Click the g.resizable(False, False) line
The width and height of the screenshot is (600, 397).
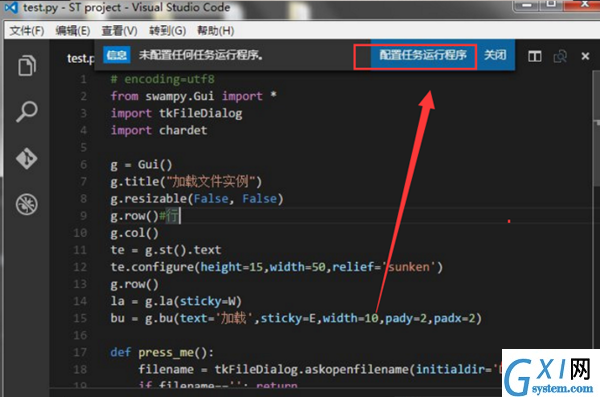(197, 199)
